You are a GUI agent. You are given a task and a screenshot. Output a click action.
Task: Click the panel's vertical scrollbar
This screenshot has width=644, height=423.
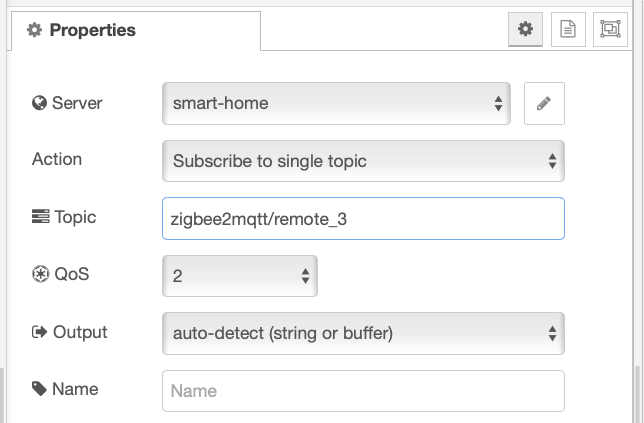[x=638, y=394]
